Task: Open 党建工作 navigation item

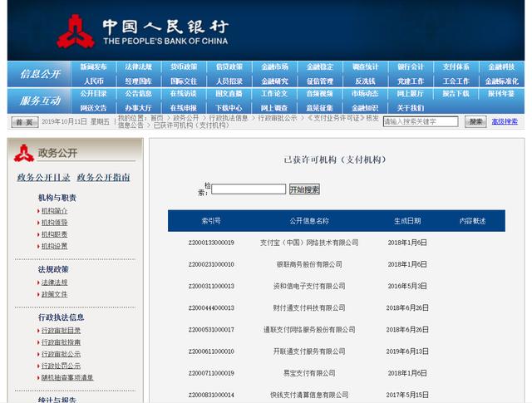Action: click(411, 81)
